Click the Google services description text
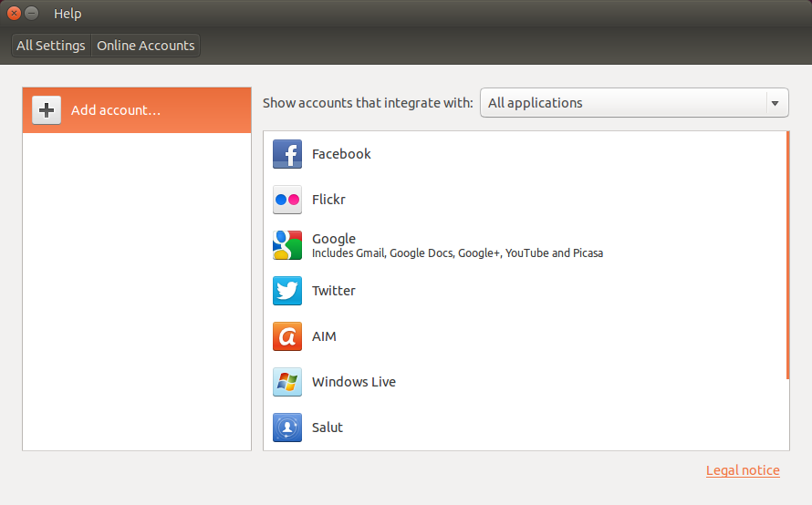Viewport: 812px width, 505px height. [x=457, y=253]
